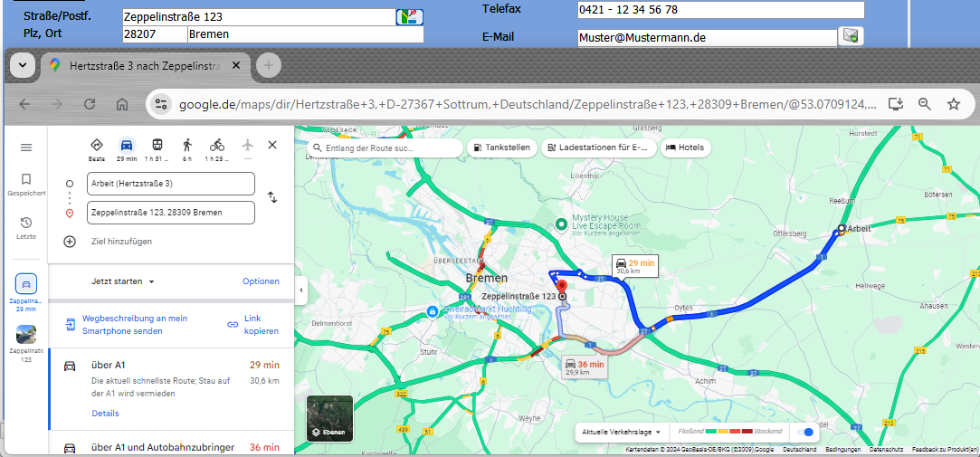Click Mystery House Live Escape Room marker
The height and width of the screenshot is (457, 980).
tap(562, 224)
